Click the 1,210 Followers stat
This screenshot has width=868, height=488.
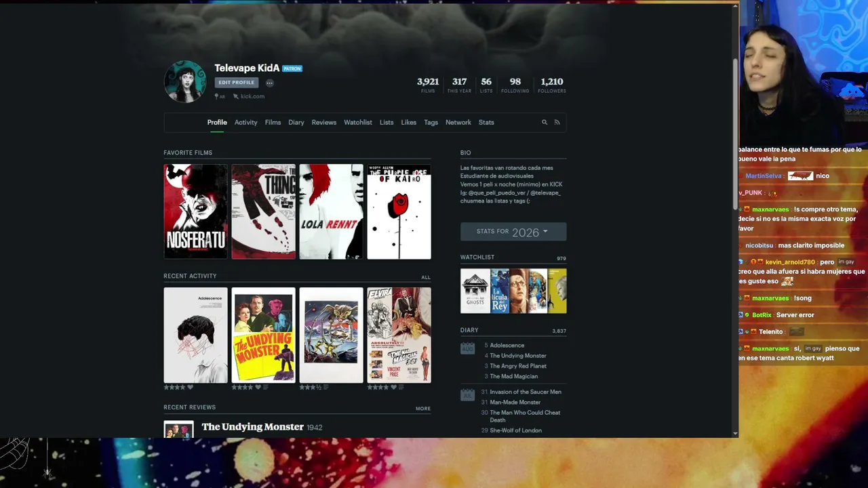[552, 85]
